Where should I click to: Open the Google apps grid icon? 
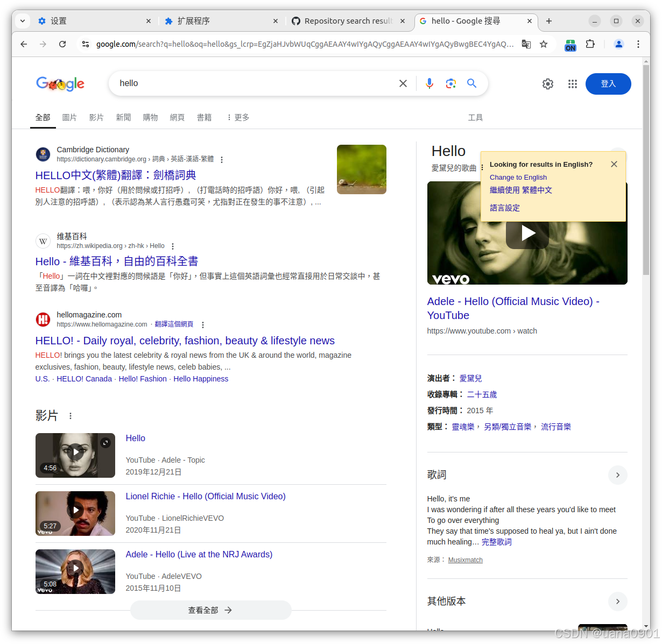point(573,84)
